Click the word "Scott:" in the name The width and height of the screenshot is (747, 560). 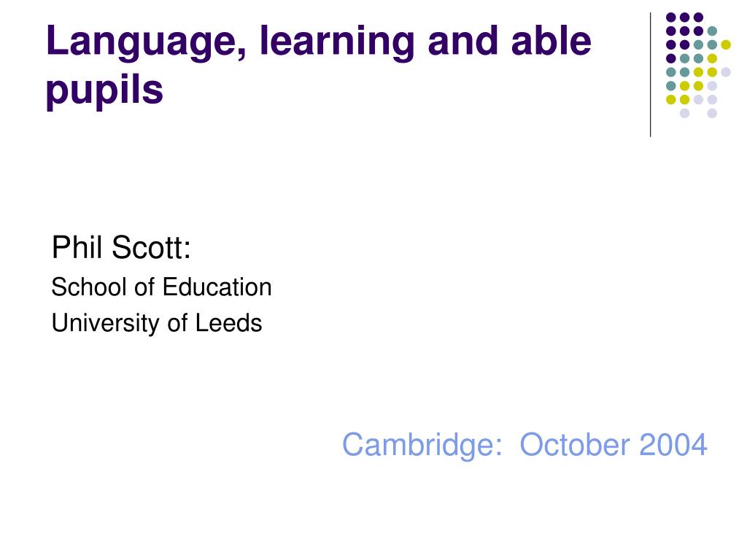tap(151, 248)
